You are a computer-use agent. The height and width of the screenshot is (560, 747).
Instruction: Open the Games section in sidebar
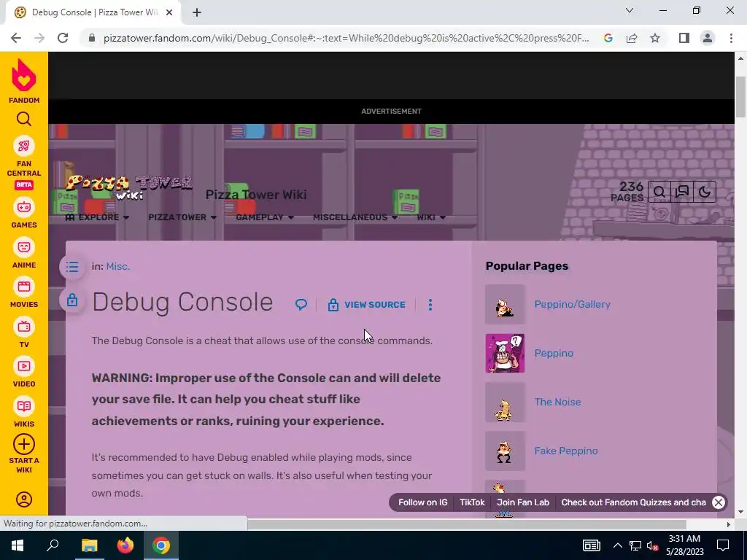(24, 213)
